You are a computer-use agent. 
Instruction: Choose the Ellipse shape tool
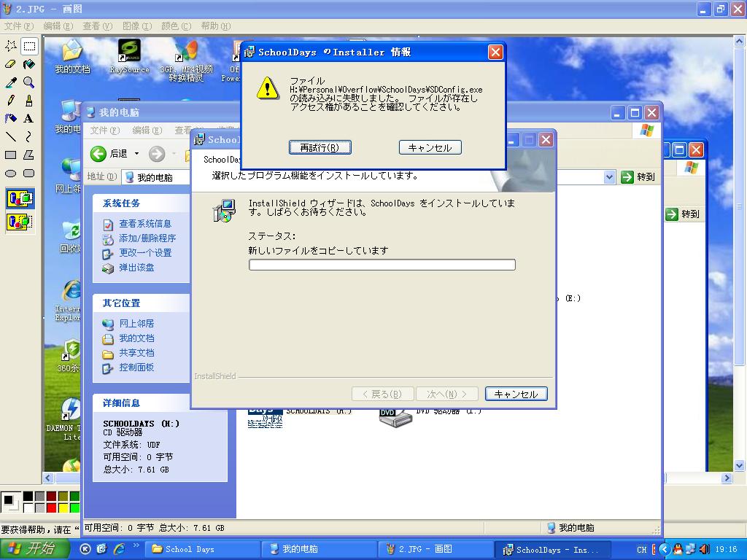10,174
